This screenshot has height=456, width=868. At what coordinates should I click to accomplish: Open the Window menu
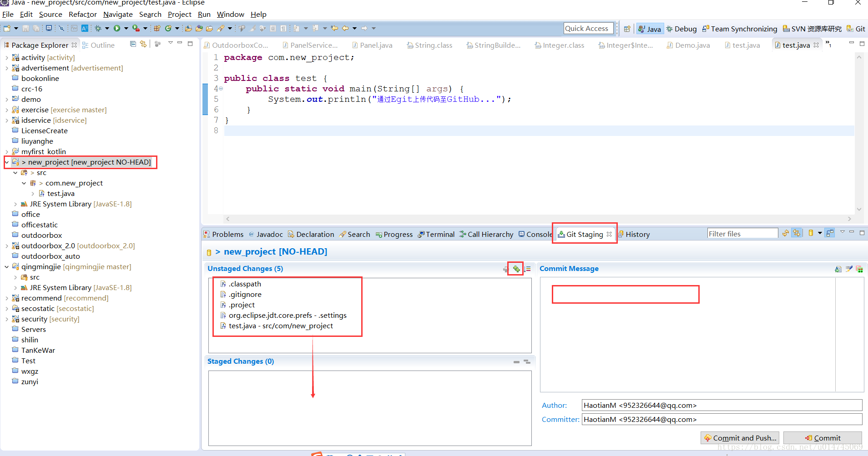point(230,15)
